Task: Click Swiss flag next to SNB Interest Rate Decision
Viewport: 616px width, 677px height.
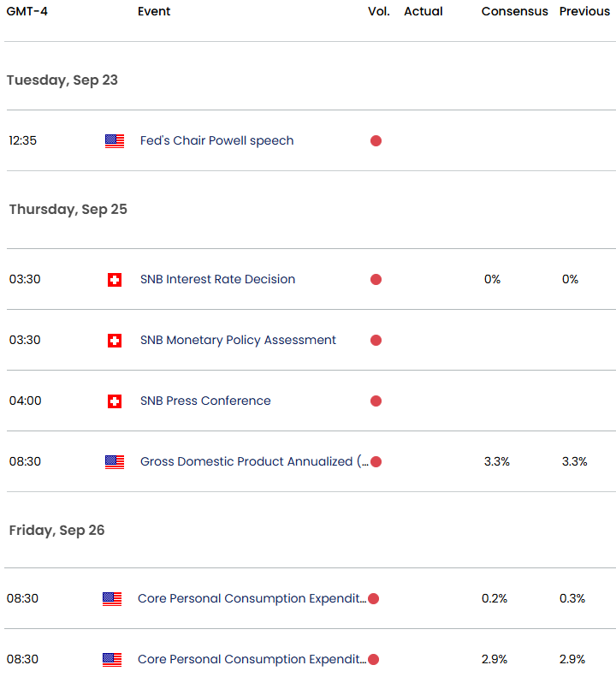Action: coord(115,280)
